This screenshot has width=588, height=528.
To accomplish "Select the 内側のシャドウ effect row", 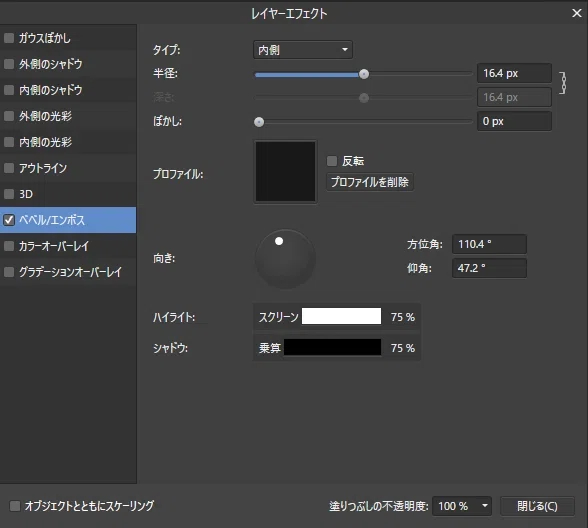I will (x=68, y=90).
